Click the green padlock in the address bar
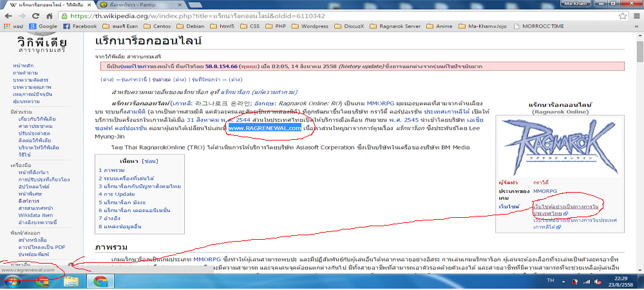644x290 pixels. coord(64,16)
